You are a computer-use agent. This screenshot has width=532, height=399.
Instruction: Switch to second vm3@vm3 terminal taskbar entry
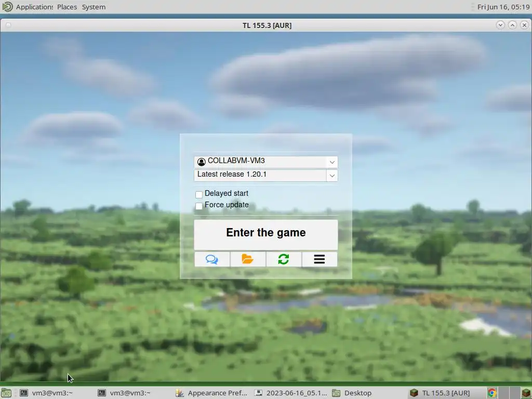[x=125, y=393]
